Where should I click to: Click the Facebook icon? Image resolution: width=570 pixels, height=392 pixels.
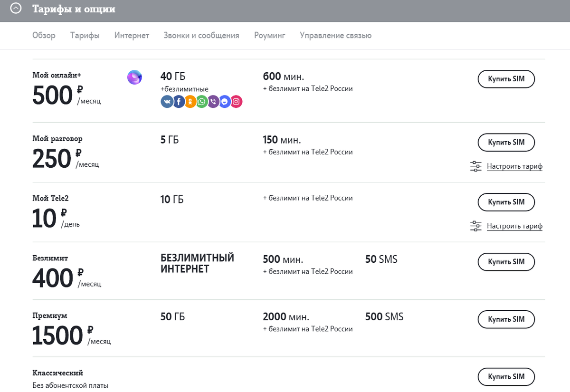tap(179, 101)
